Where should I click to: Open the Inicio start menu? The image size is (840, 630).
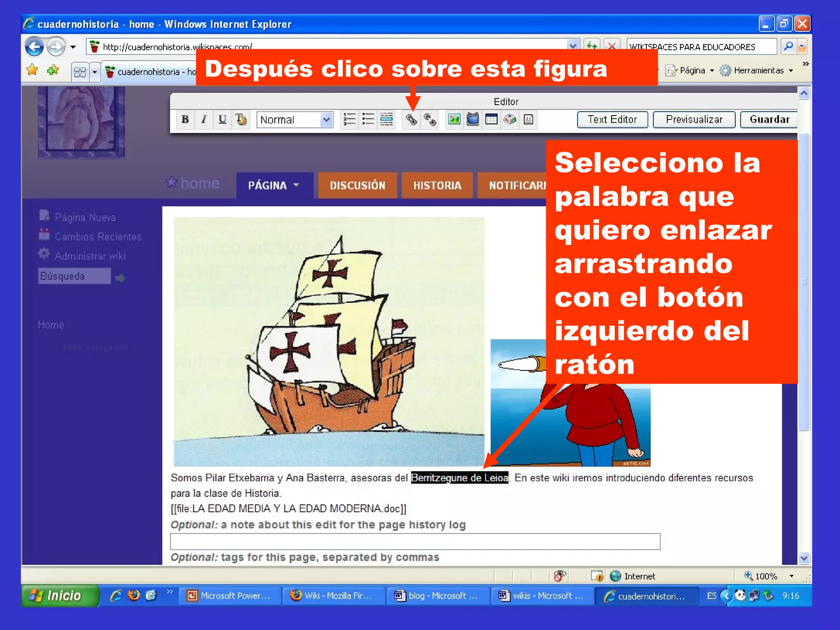pos(59,596)
